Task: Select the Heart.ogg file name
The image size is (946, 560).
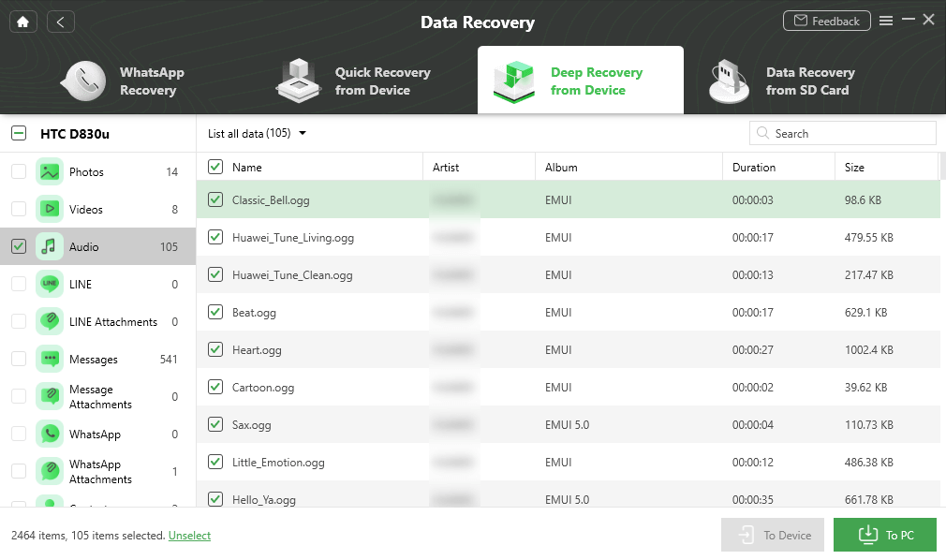Action: (x=257, y=350)
